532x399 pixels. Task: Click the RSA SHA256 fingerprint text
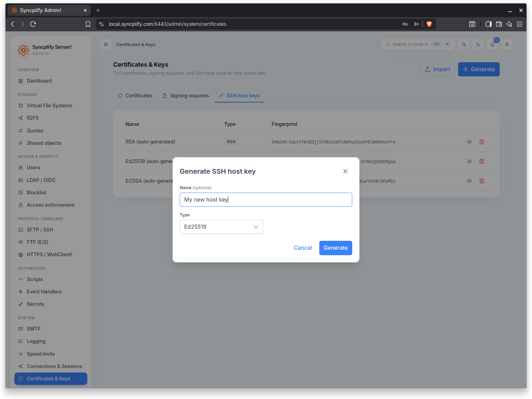click(x=333, y=142)
